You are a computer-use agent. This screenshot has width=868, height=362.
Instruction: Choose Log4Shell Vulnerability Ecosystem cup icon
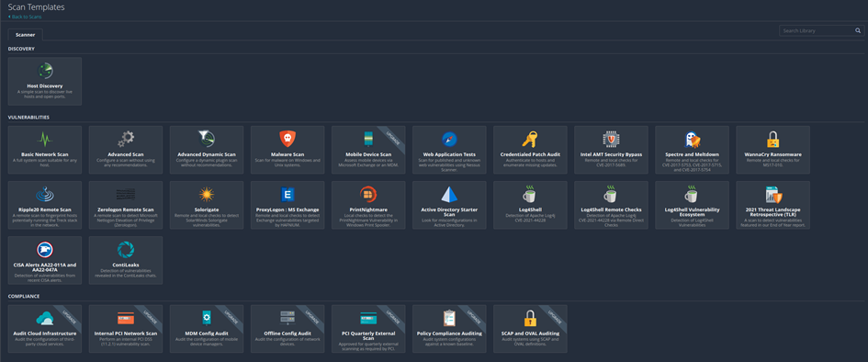pos(692,194)
